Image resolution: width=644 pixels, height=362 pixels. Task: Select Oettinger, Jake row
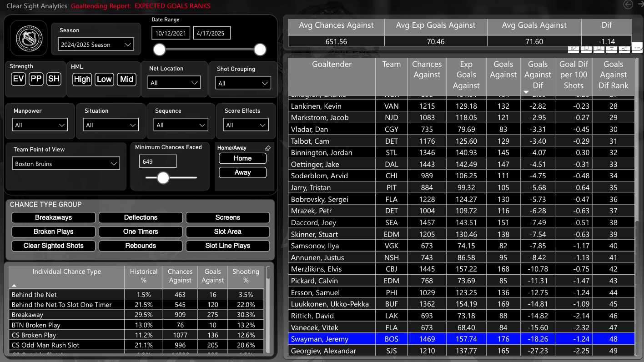click(461, 164)
